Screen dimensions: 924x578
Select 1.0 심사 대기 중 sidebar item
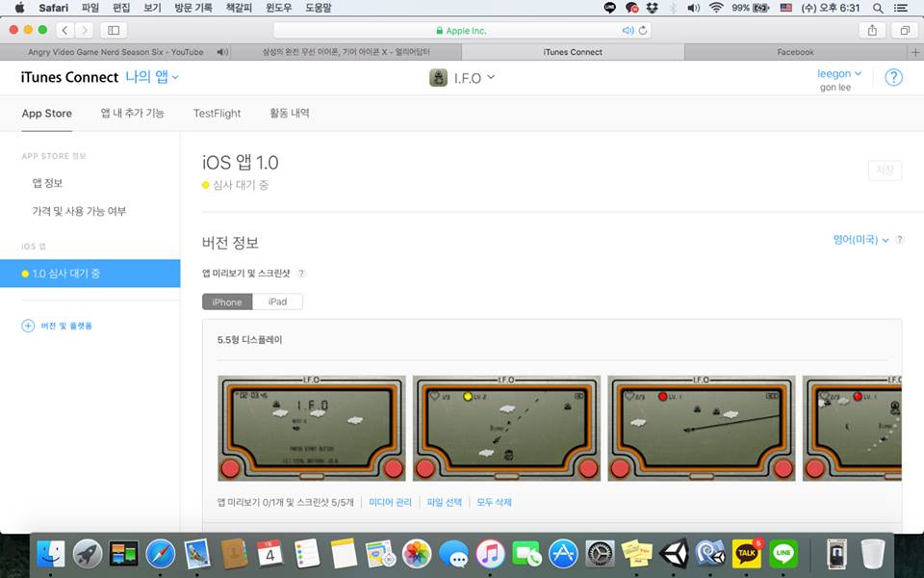tap(90, 274)
